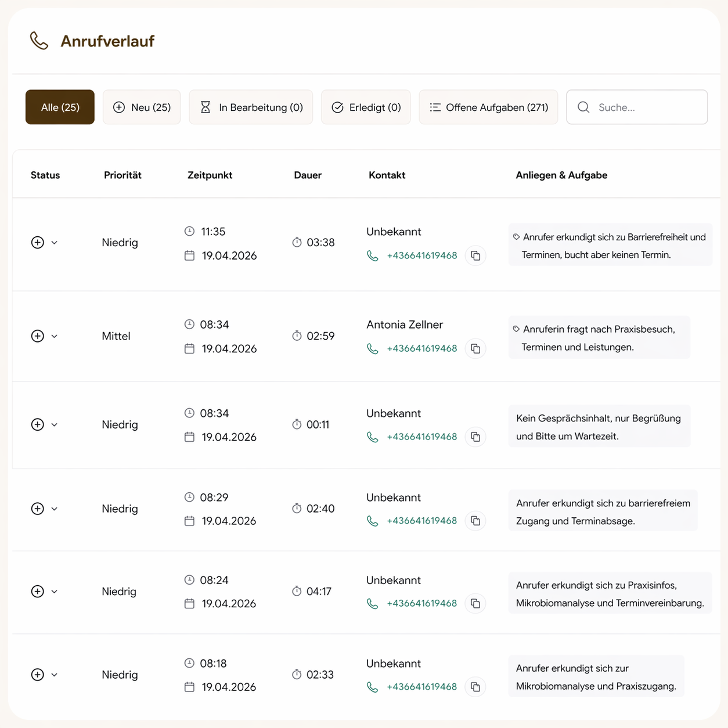
Task: Open the Mikrobiomanalyse und Praxiszugang summary
Action: click(596, 676)
